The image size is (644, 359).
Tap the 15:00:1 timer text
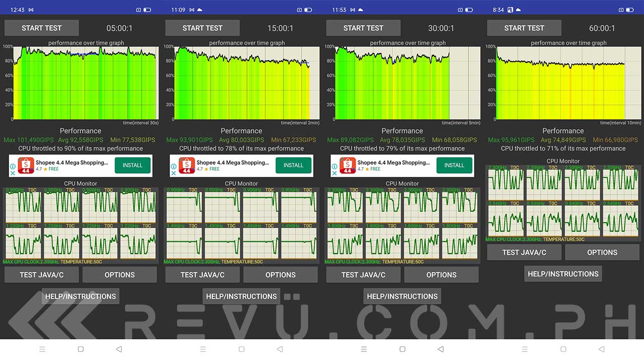point(280,28)
